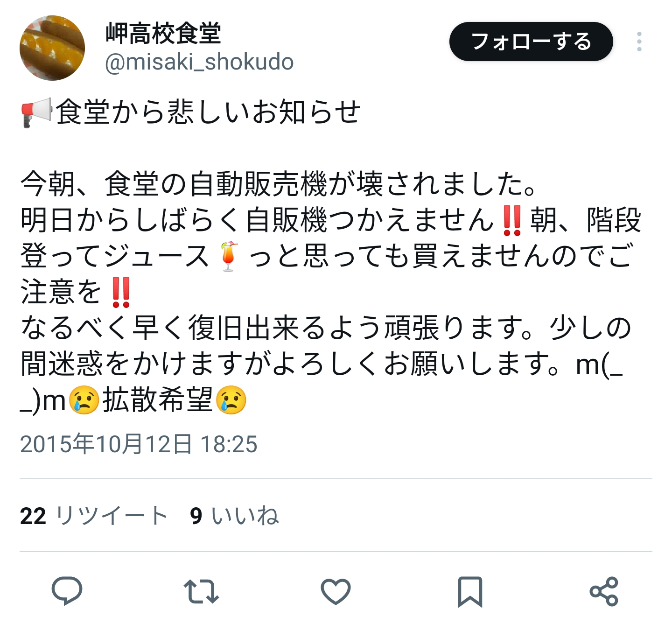The image size is (672, 623).
Task: Open the share icon
Action: [x=604, y=591]
